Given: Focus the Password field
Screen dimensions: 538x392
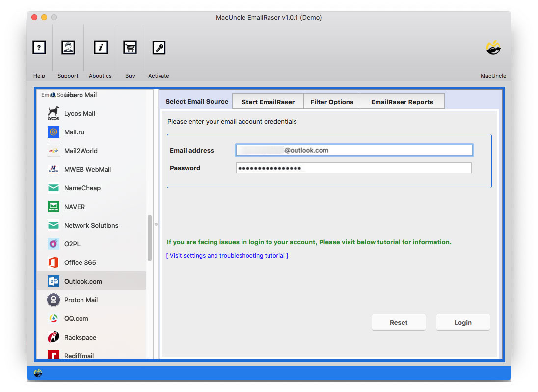Looking at the screenshot, I should [x=354, y=168].
